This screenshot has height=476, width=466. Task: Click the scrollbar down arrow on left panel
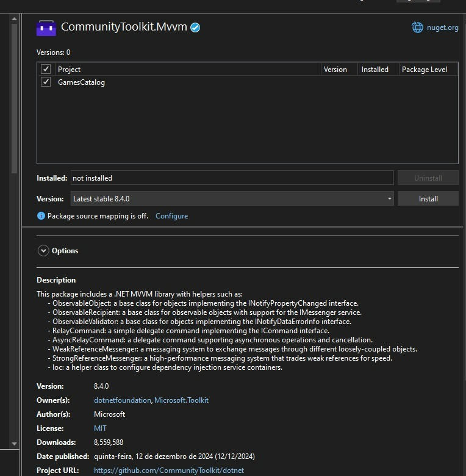[15, 444]
